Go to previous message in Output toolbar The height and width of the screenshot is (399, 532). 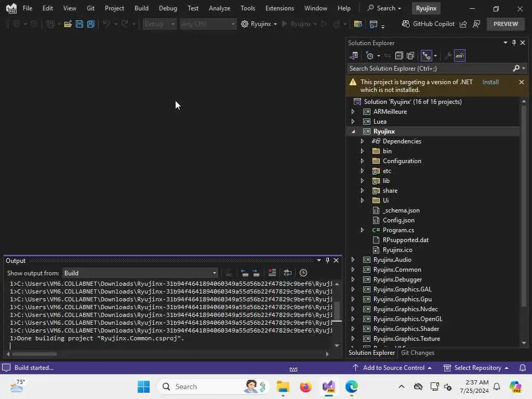point(245,273)
